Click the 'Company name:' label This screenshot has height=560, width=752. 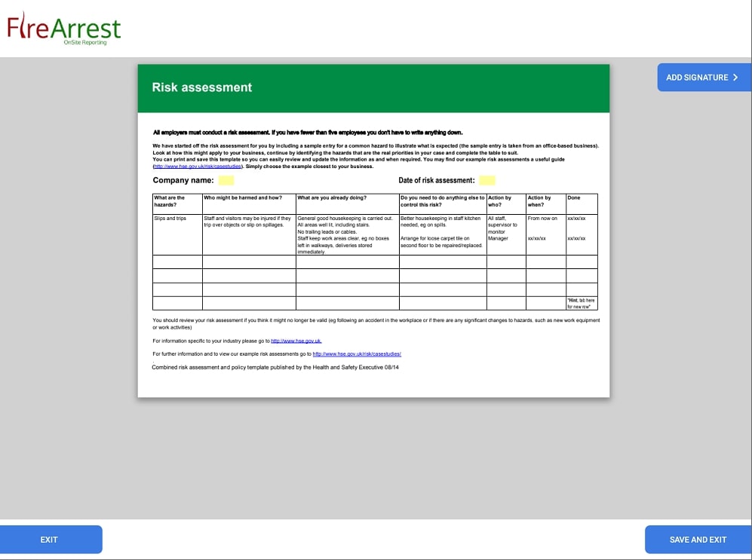(x=183, y=180)
